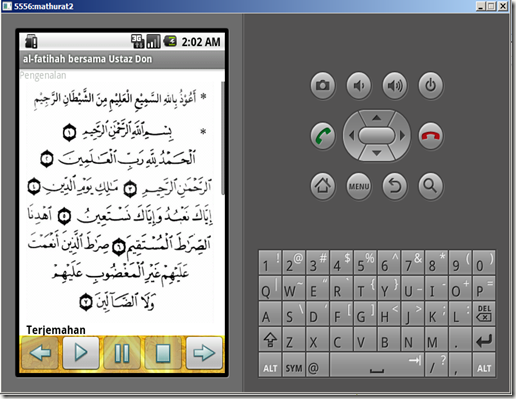Tap the emulator power button
The width and height of the screenshot is (516, 399).
coord(431,86)
